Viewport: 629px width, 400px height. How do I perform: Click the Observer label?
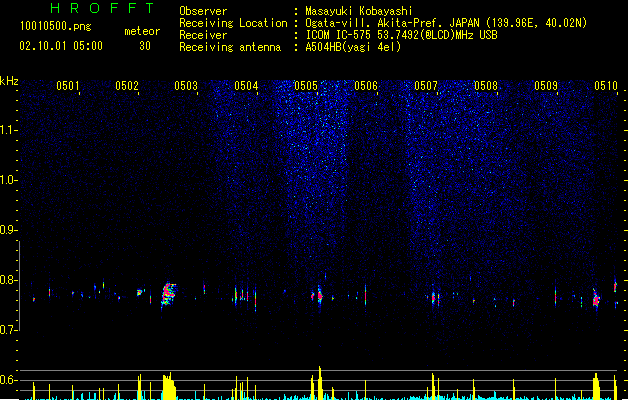point(203,11)
